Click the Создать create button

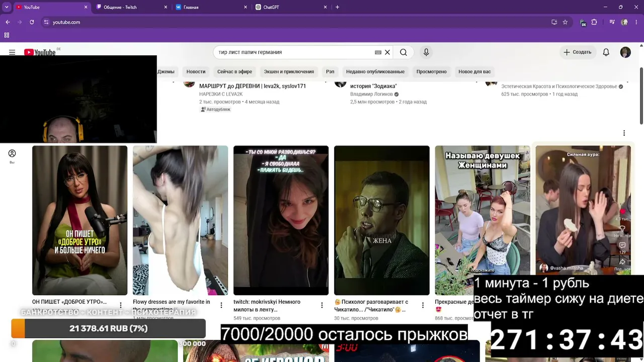pos(578,52)
